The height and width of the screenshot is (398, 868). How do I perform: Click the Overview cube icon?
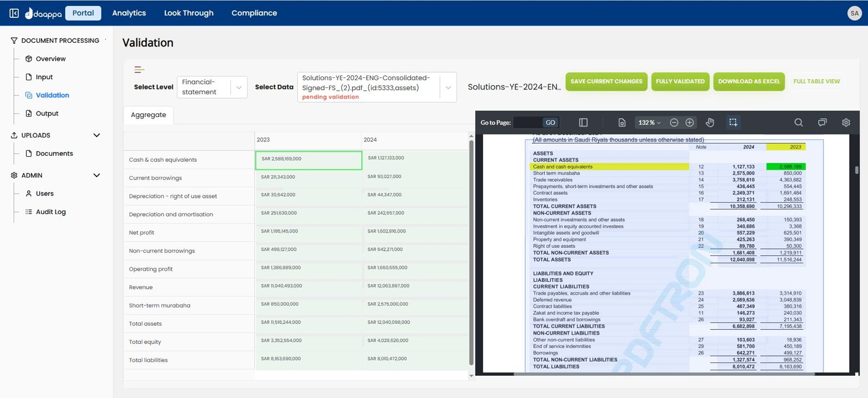tap(29, 59)
